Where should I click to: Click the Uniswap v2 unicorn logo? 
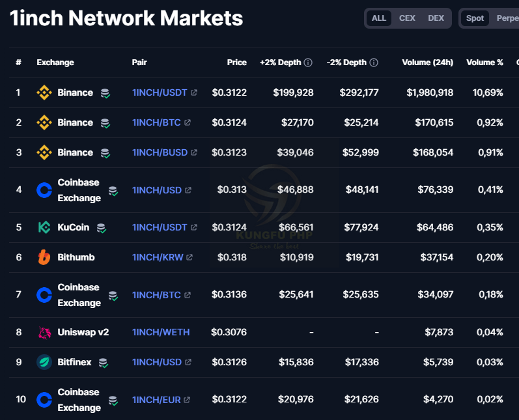point(44,333)
